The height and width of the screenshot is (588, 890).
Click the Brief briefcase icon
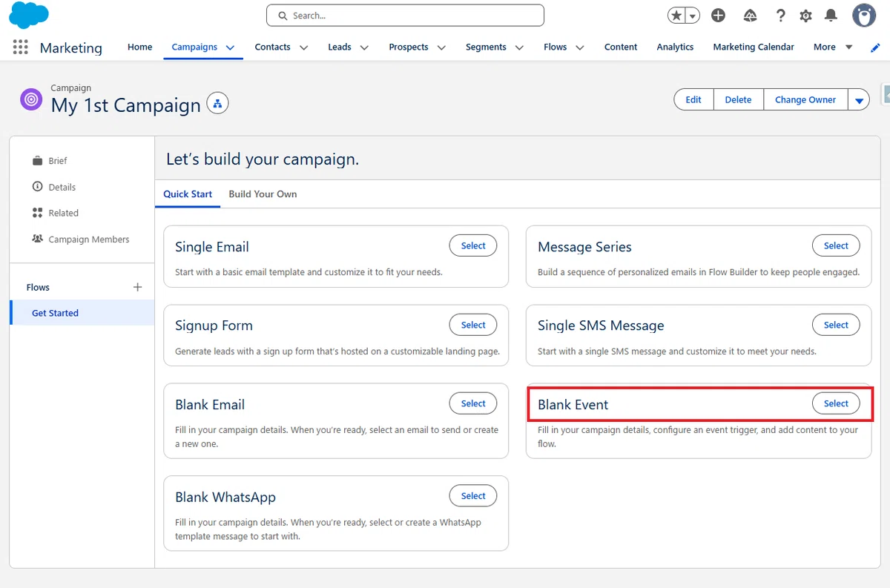point(38,161)
